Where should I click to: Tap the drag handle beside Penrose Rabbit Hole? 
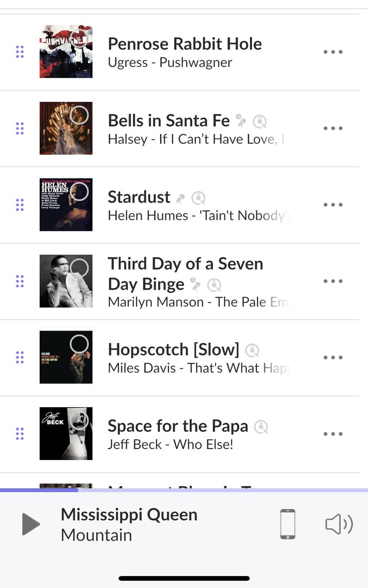point(20,52)
